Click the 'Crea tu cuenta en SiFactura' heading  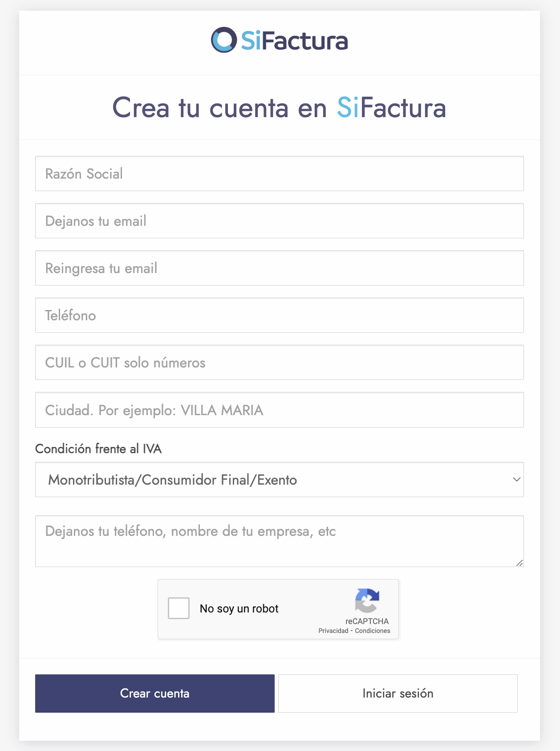coord(279,108)
